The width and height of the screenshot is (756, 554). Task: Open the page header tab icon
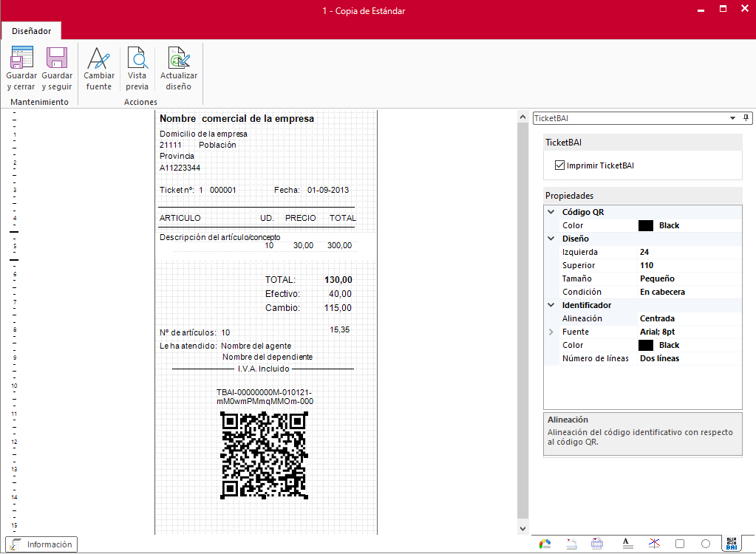point(571,544)
